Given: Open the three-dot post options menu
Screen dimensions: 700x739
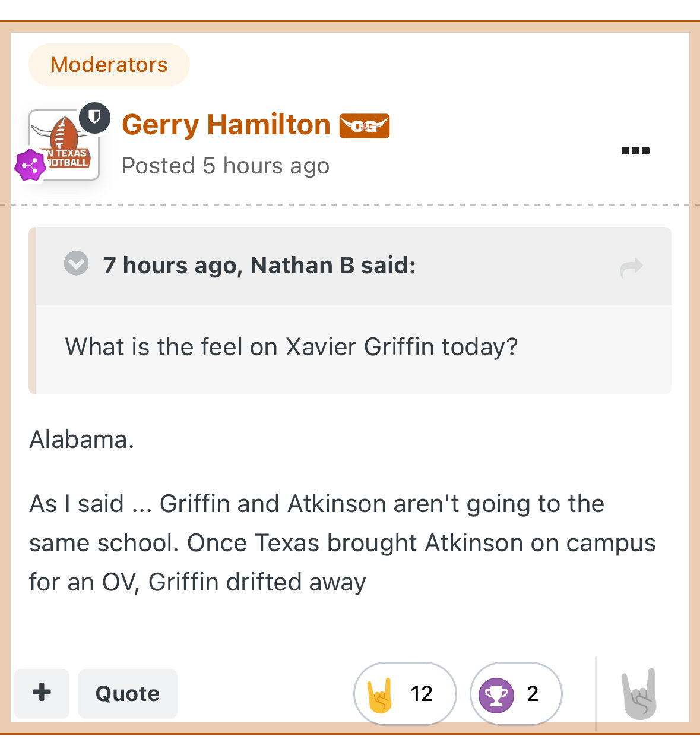Looking at the screenshot, I should click(635, 150).
